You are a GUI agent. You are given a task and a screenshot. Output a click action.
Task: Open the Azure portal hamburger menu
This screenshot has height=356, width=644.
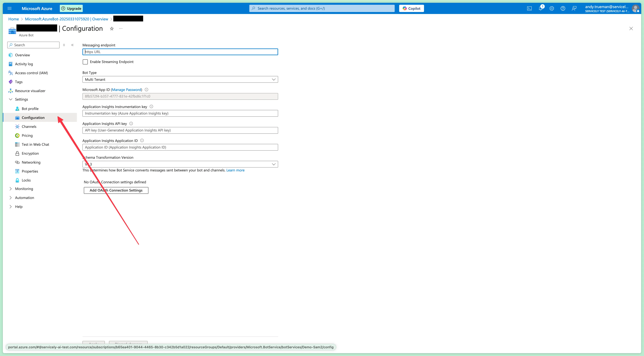click(9, 8)
